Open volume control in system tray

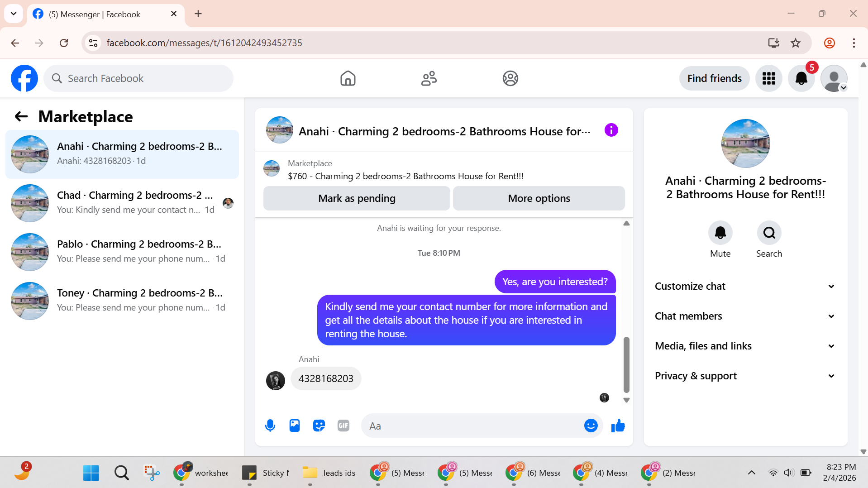[788, 473]
